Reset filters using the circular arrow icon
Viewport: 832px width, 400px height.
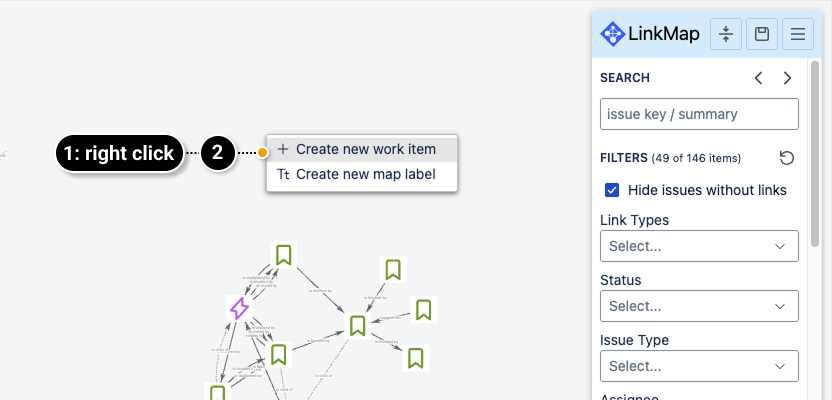[x=787, y=158]
